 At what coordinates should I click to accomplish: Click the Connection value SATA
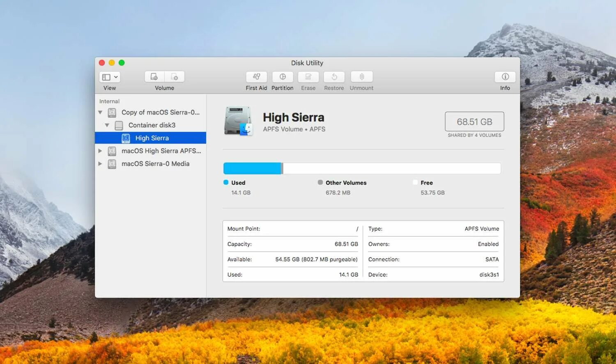click(x=492, y=259)
